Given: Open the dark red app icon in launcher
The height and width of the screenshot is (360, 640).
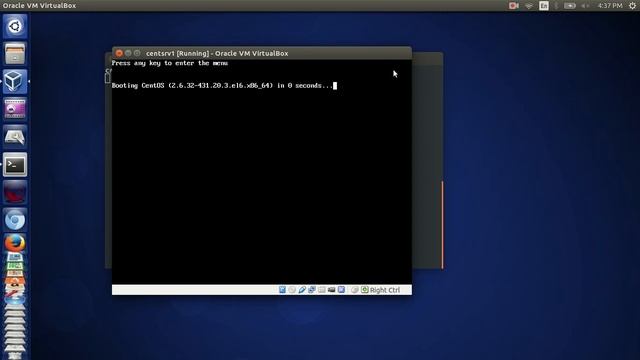Looking at the screenshot, I should click(x=15, y=193).
